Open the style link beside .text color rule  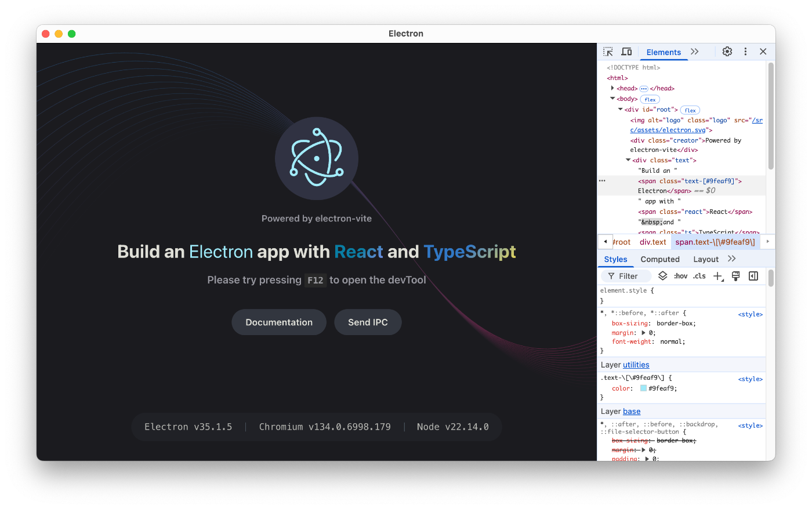point(751,379)
